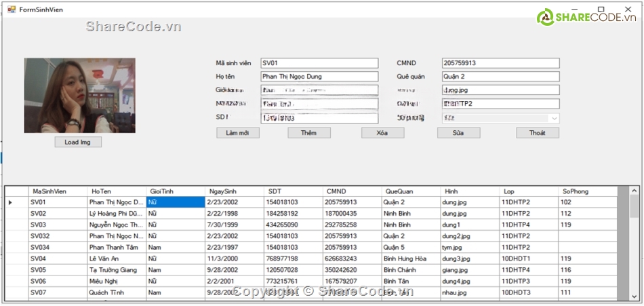Click the Lê Văn An name cell

click(x=117, y=259)
